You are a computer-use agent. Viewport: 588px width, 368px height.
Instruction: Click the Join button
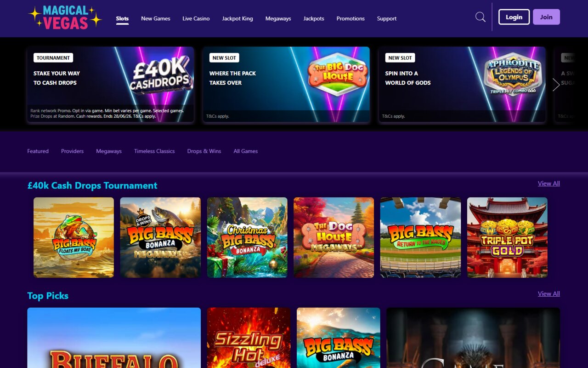[546, 17]
